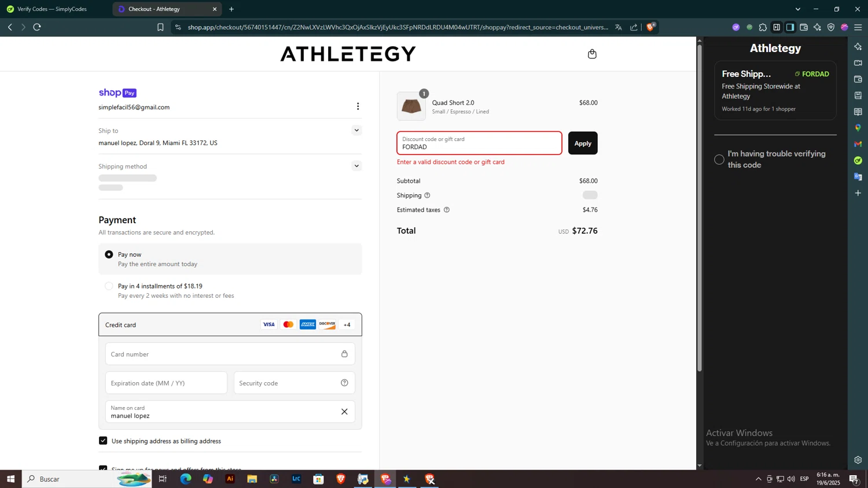Open Gmail sidebar shortcut
868x488 pixels.
tap(858, 144)
